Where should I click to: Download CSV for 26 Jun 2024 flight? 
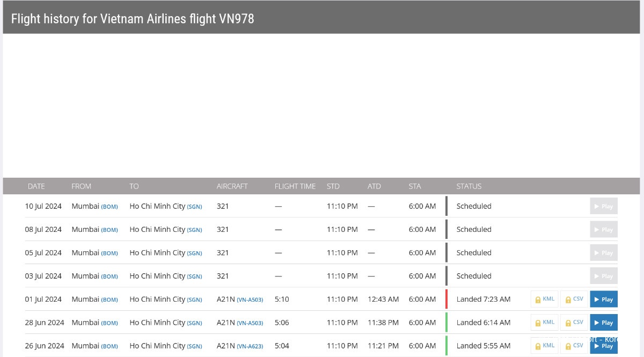(x=574, y=346)
